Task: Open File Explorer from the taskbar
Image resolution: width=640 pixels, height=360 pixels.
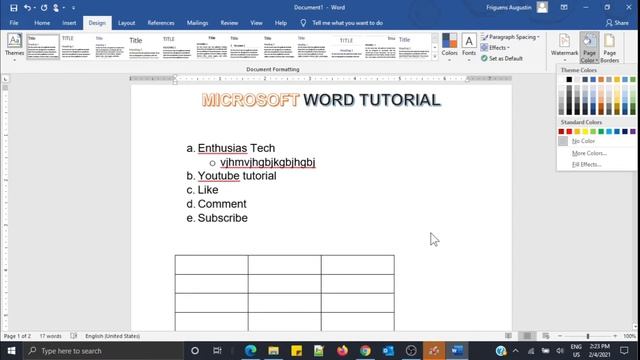Action: pyautogui.click(x=273, y=351)
